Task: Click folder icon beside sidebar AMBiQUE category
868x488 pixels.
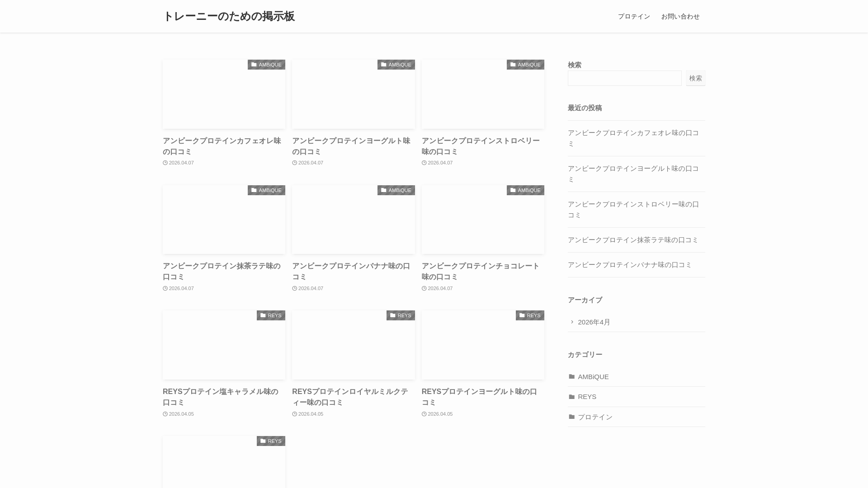Action: pos(572,377)
